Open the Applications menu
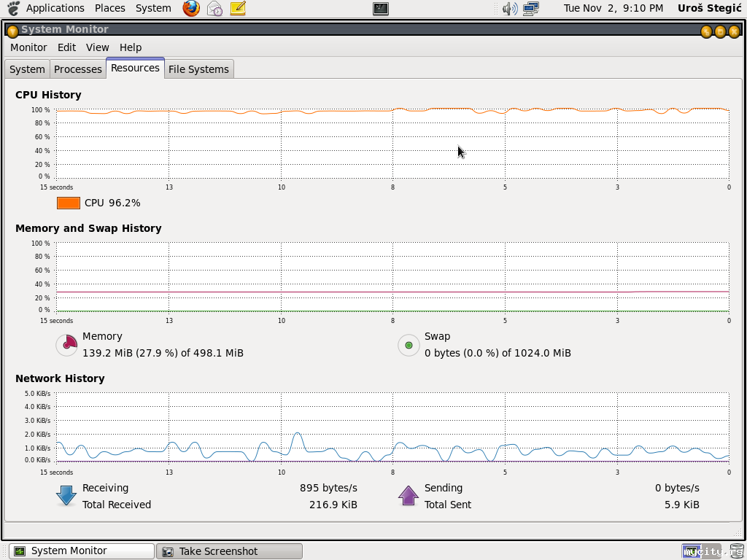Screen dimensions: 747x560 (x=55, y=8)
